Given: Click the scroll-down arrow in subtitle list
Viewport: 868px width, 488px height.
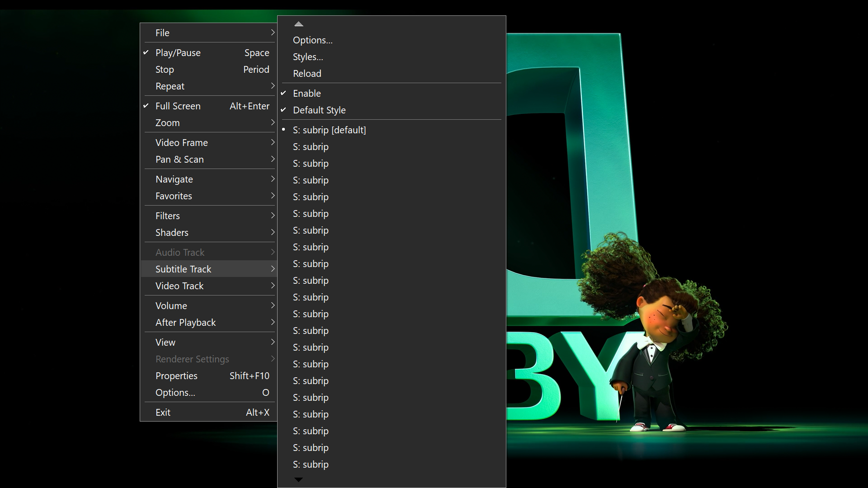Looking at the screenshot, I should (x=298, y=480).
